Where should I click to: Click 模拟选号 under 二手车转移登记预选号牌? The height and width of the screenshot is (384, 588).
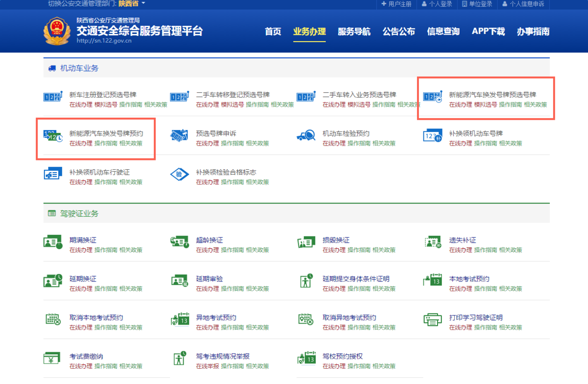point(232,105)
